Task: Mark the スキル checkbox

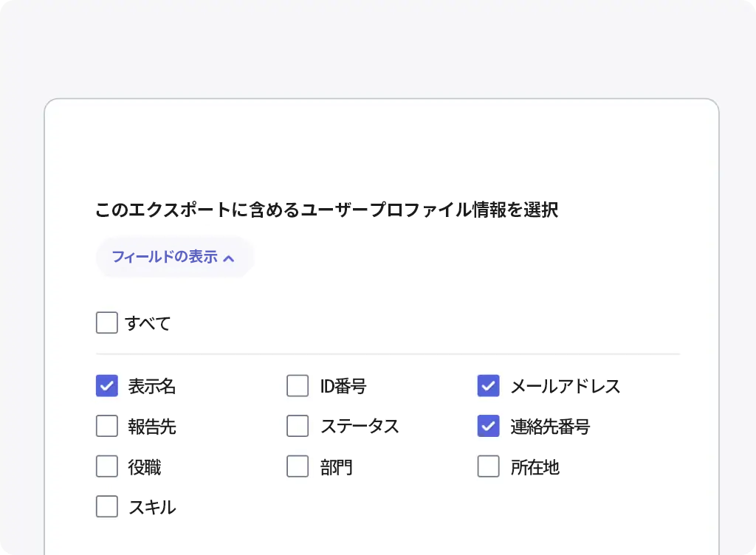Action: point(107,507)
